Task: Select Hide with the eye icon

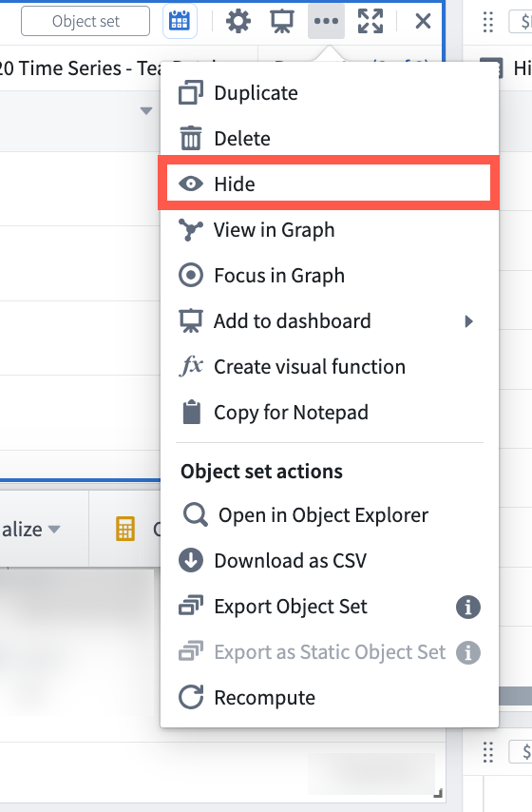Action: (x=329, y=184)
